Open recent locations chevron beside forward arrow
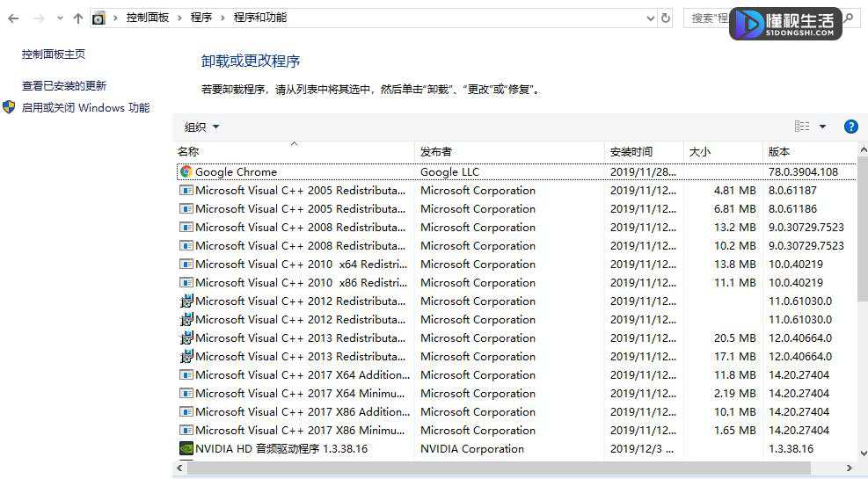The image size is (868, 479). (x=60, y=18)
